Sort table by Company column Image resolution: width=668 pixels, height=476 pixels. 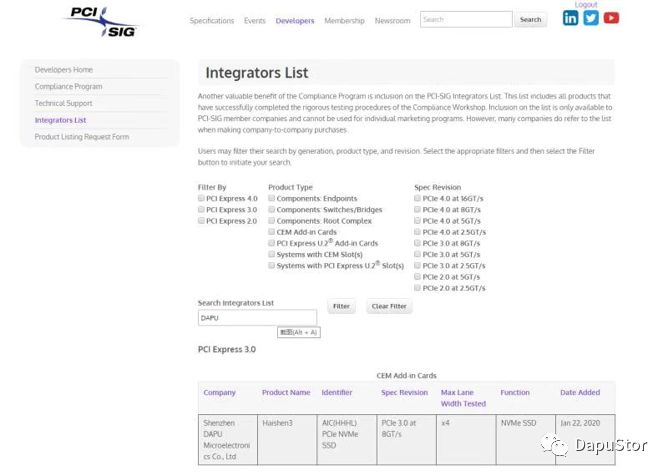coord(219,392)
